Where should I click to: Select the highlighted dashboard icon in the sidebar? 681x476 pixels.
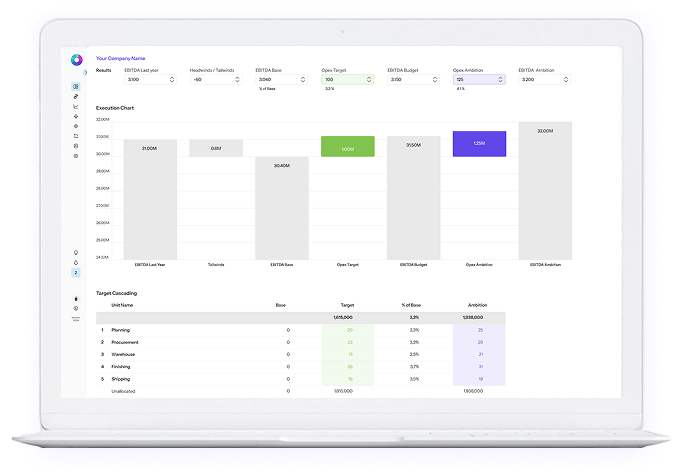(76, 87)
